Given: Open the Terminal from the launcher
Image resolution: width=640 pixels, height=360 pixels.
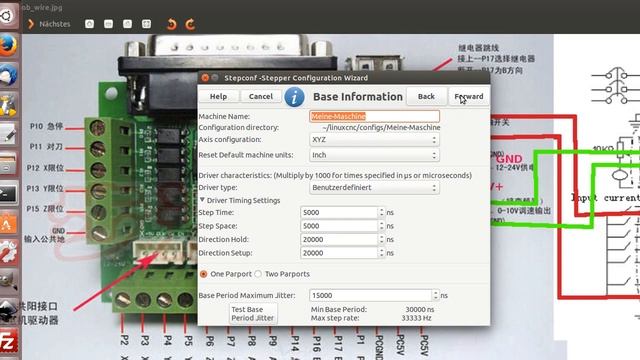Looking at the screenshot, I should (x=8, y=193).
